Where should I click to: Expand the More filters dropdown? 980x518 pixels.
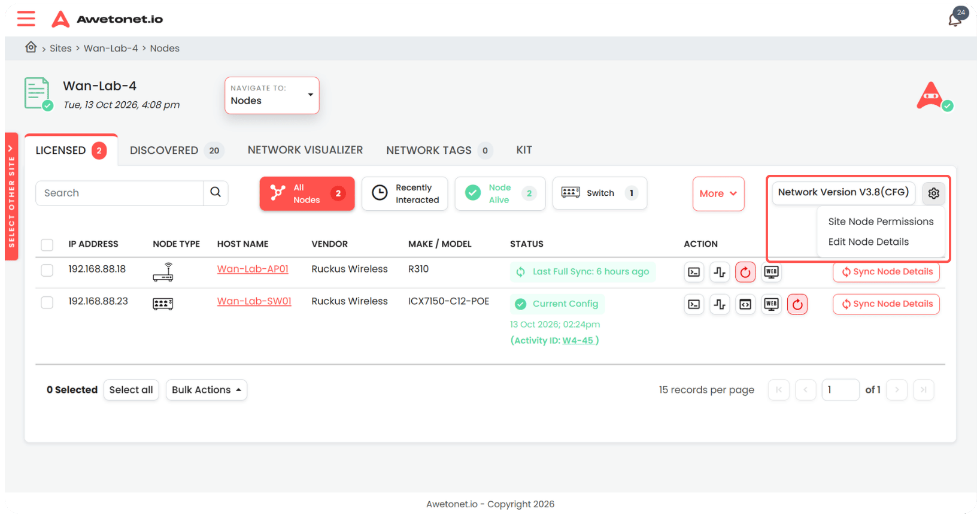pos(718,193)
